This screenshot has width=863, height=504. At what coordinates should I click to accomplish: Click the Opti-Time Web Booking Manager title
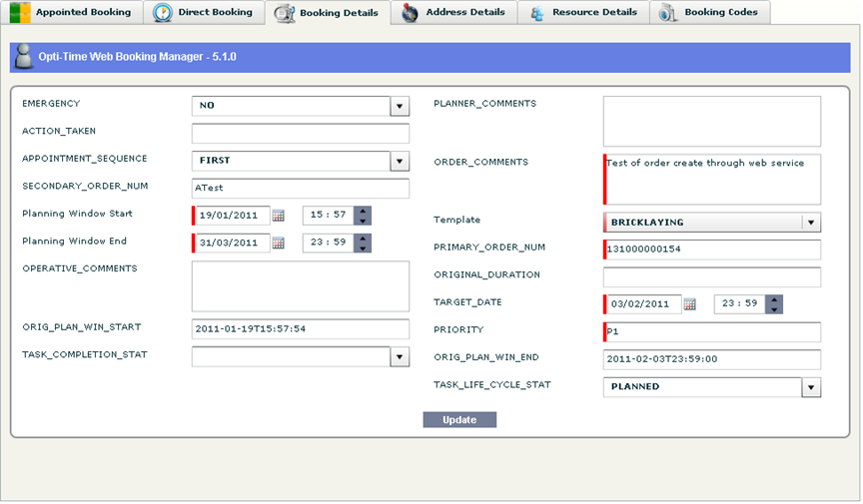click(x=137, y=57)
